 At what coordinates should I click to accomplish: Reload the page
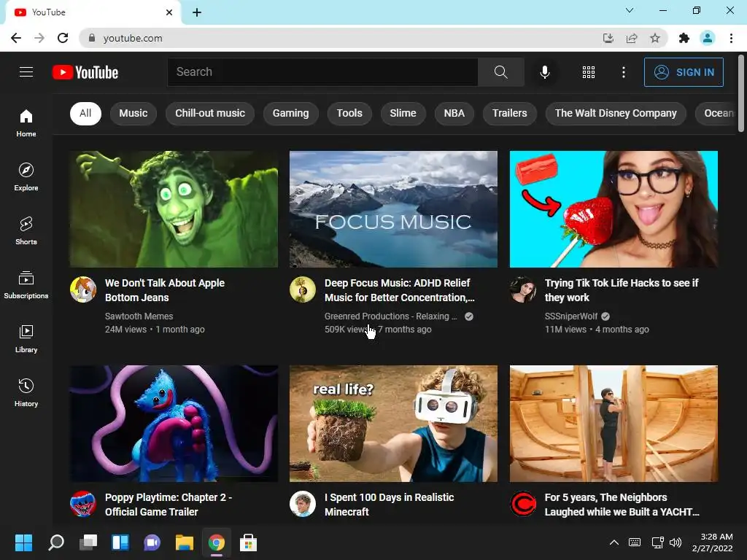tap(63, 38)
